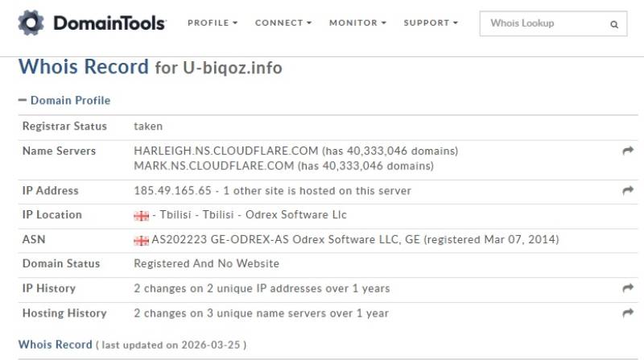
Task: Select HARLEIGH.NS.CLOUDFLARE.COM name server text
Action: click(x=226, y=151)
